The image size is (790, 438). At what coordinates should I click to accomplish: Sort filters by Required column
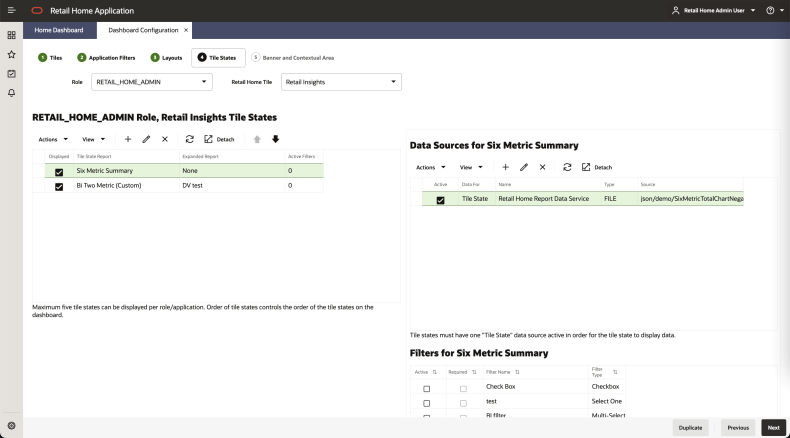click(474, 372)
